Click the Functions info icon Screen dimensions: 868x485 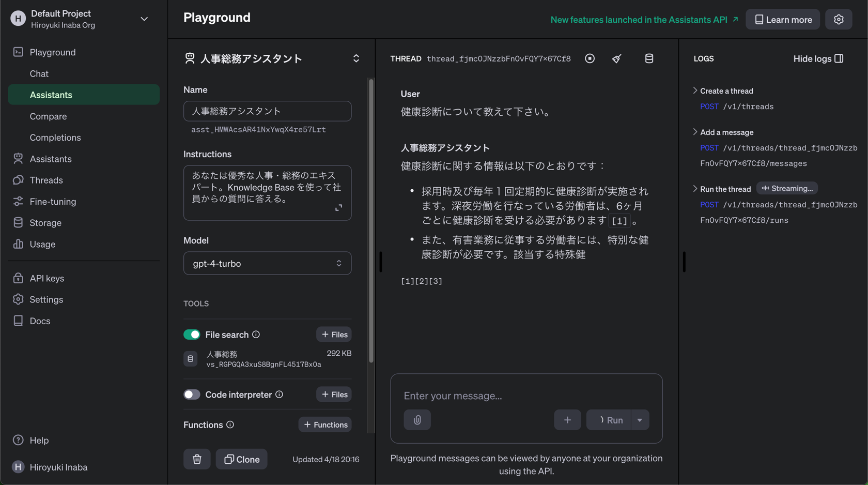[230, 425]
